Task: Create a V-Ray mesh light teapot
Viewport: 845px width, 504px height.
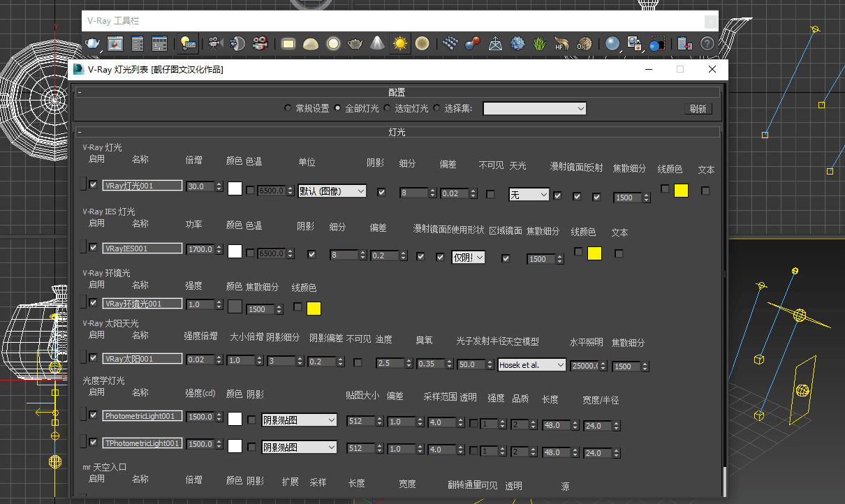Action: click(x=355, y=44)
